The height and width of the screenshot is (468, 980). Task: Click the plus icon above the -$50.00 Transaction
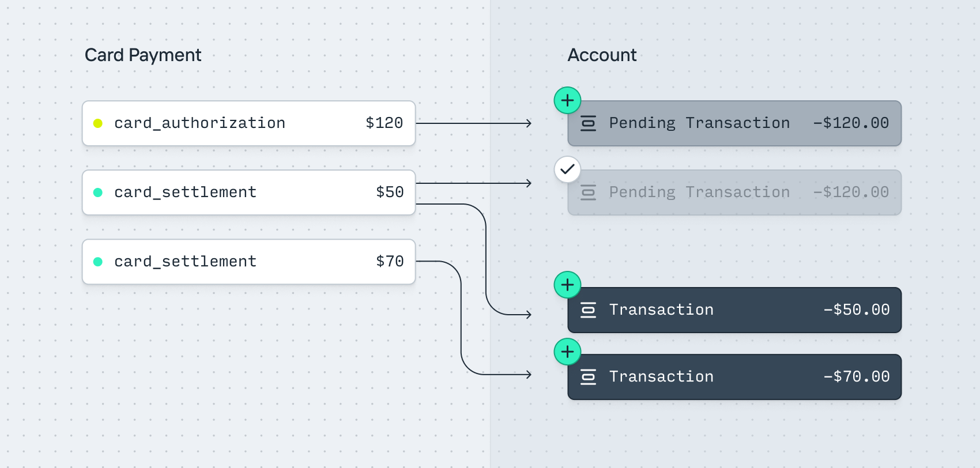point(567,285)
